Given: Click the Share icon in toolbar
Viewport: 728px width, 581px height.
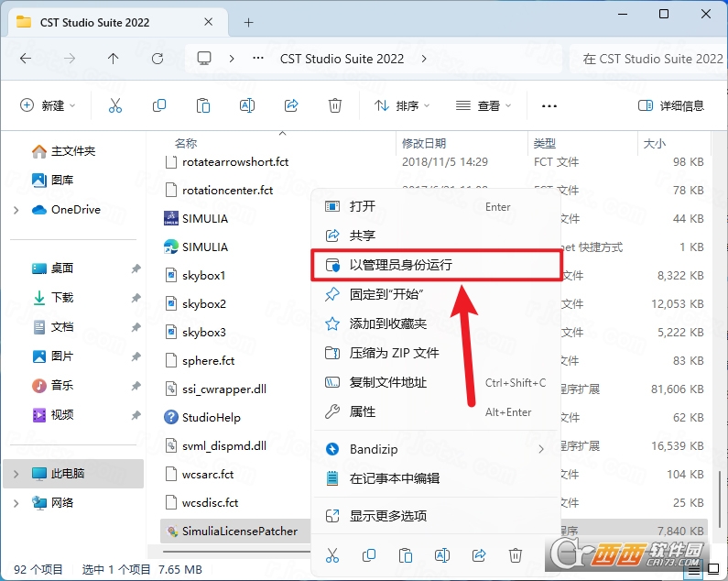Looking at the screenshot, I should coord(291,106).
